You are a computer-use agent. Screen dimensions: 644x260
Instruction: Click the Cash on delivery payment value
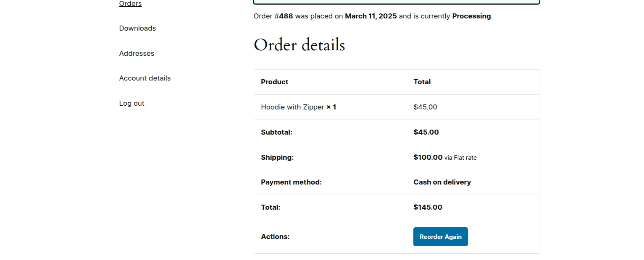[442, 182]
